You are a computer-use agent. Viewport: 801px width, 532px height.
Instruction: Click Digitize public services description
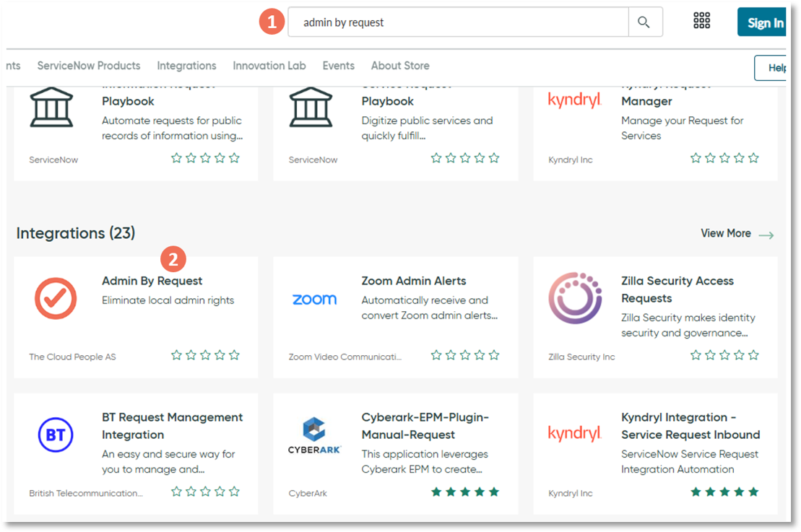(427, 128)
